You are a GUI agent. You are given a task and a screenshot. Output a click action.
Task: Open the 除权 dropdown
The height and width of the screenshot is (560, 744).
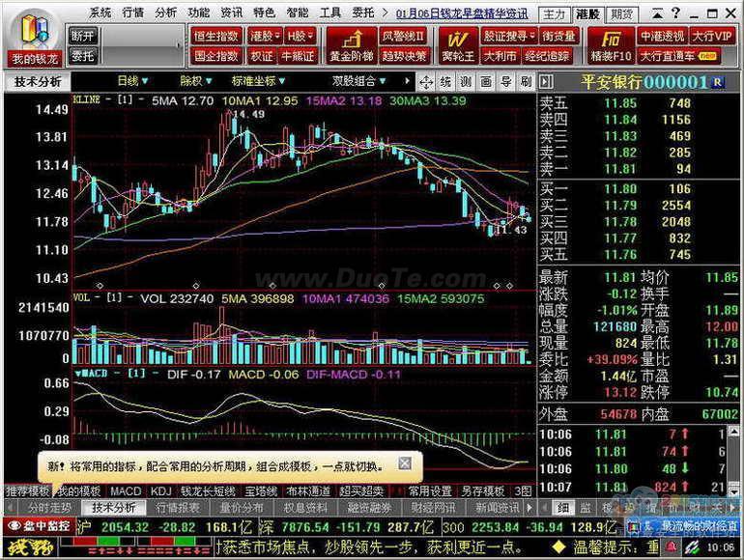(195, 81)
